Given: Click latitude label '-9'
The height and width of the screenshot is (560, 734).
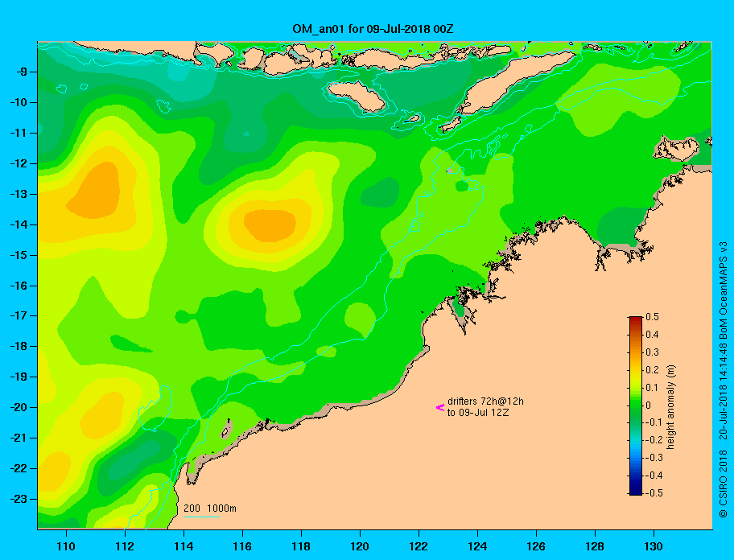Looking at the screenshot, I should pos(21,72).
